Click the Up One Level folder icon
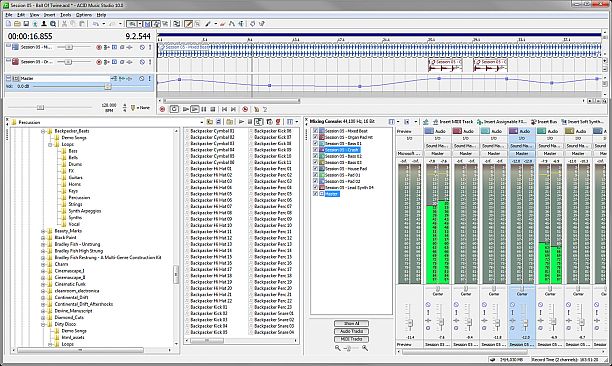The height and width of the screenshot is (366, 612). [x=210, y=122]
